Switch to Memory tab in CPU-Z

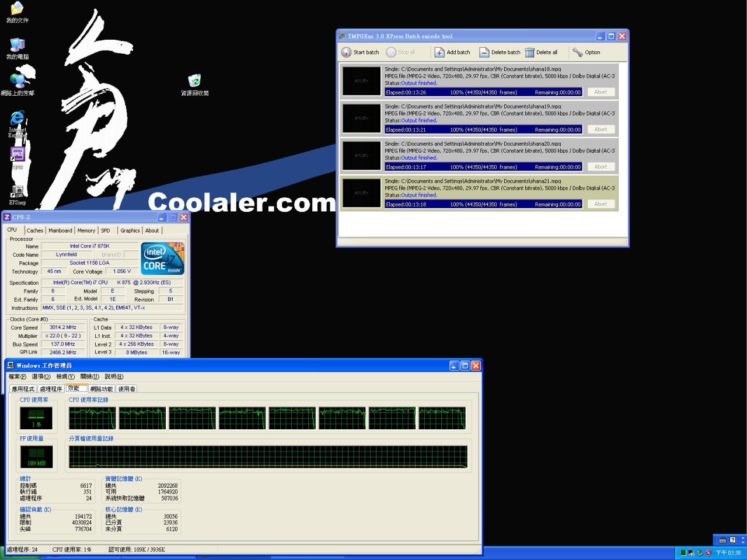[x=86, y=230]
